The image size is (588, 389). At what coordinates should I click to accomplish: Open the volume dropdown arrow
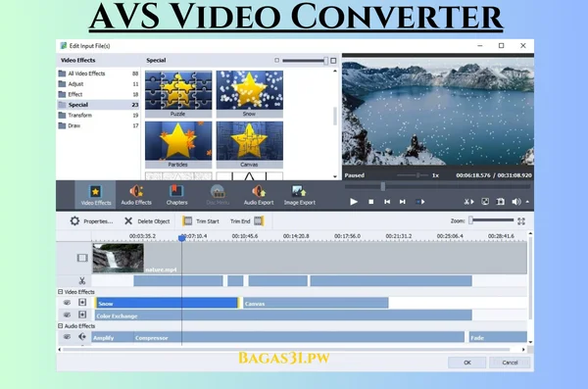click(x=527, y=202)
